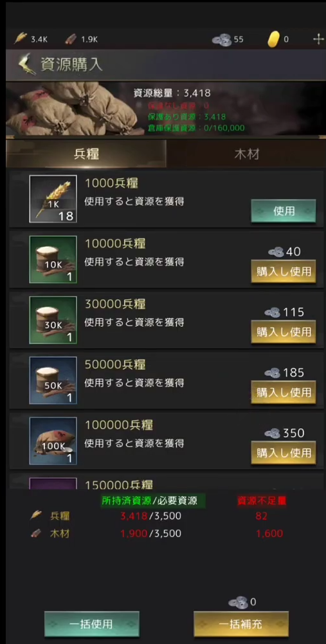This screenshot has width=326, height=644.
Task: Buy and use 100000兵糧 for 350 coins
Action: coord(284,453)
